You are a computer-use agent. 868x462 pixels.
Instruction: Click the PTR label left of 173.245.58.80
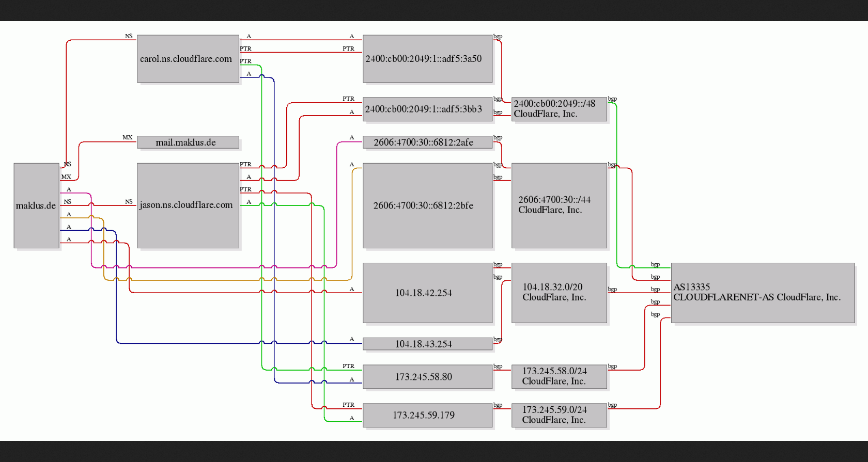(x=348, y=366)
